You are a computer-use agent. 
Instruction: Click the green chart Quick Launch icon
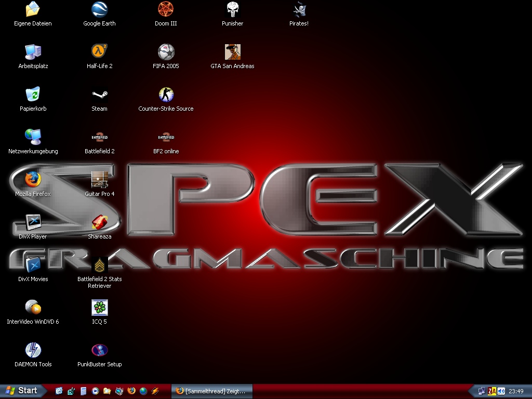coord(71,391)
